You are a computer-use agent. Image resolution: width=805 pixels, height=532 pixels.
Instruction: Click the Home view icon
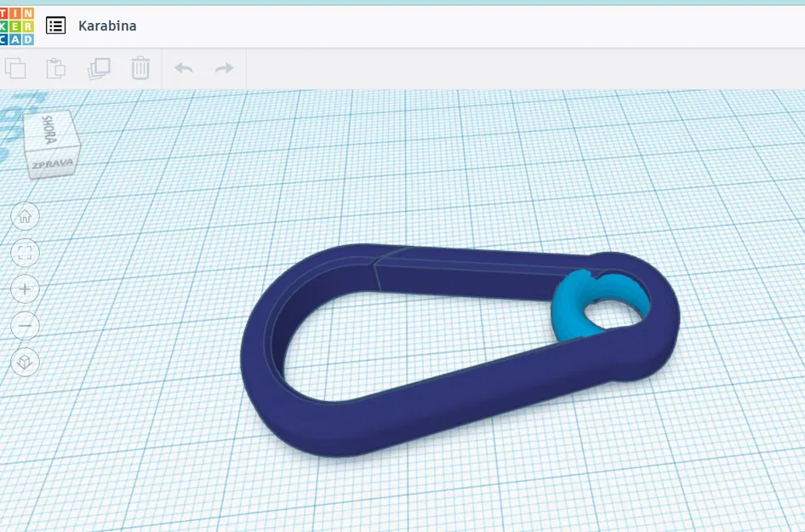pos(26,215)
